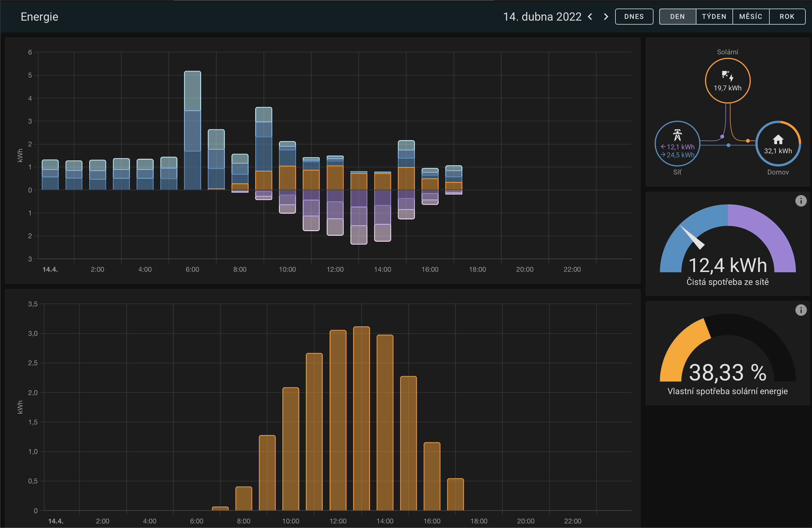Click the 12,1 kWh returned-to-grid value
The image size is (812, 528).
[680, 147]
